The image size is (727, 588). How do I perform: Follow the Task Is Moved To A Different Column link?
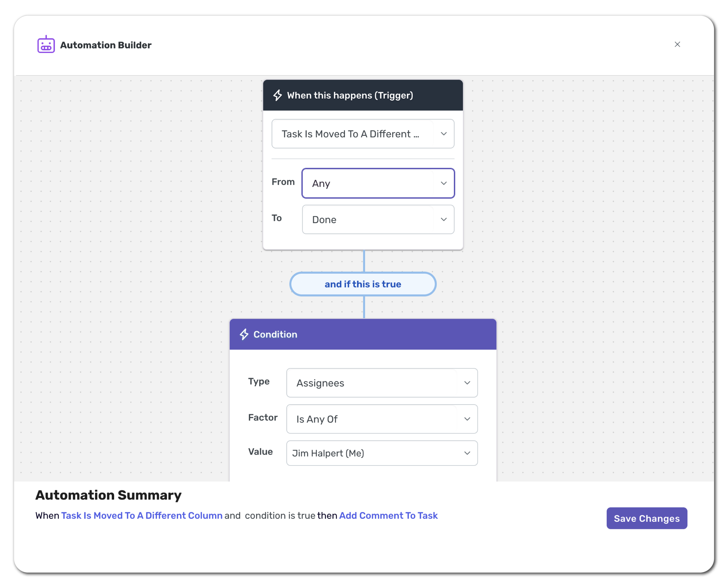tap(142, 515)
